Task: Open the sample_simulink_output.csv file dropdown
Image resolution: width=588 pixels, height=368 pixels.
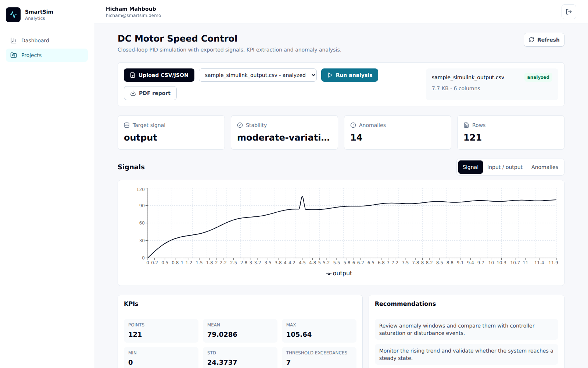Action: tap(258, 75)
